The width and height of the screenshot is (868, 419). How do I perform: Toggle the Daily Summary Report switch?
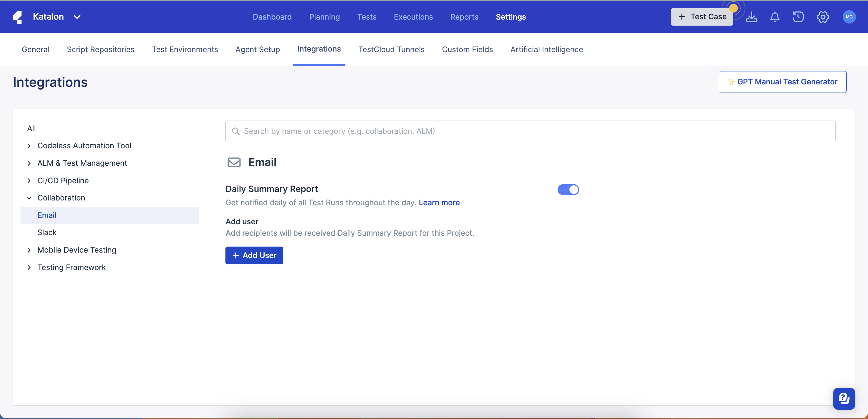pos(568,190)
